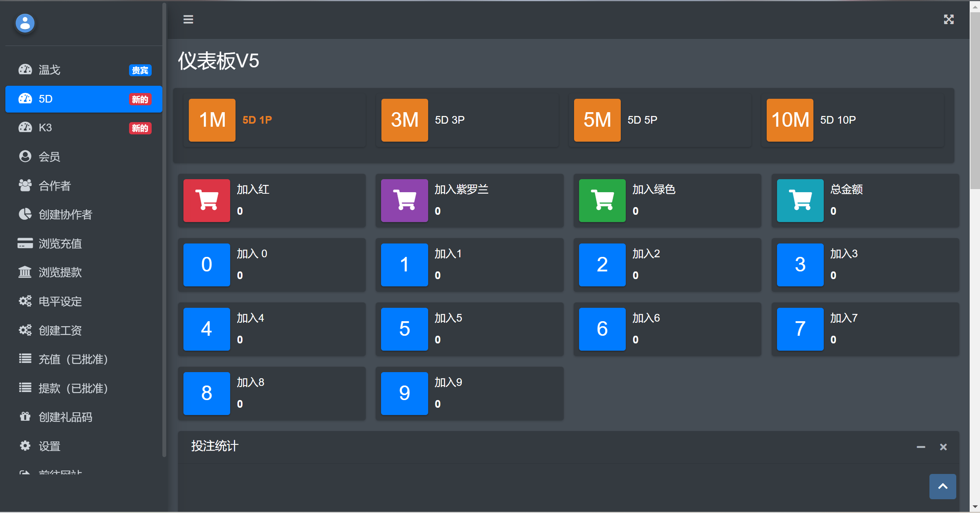Screen dimensions: 980x513
Task: Select the orange 1M tile
Action: coord(212,120)
